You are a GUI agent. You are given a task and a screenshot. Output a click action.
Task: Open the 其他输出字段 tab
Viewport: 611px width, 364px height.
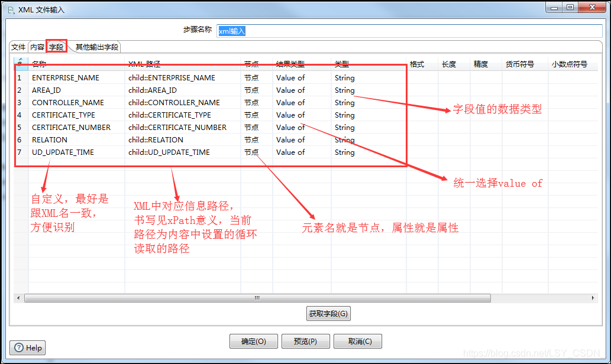[96, 47]
